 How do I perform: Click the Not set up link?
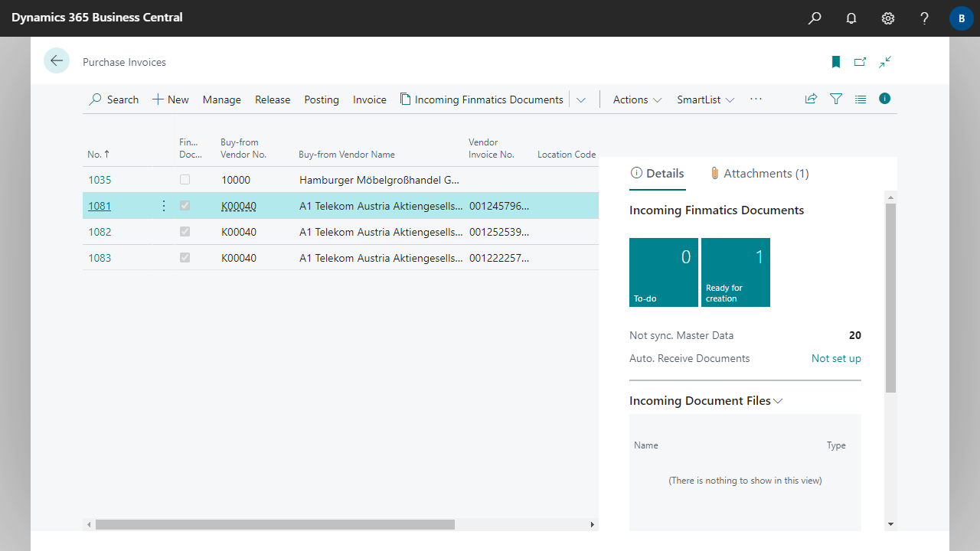pos(836,358)
